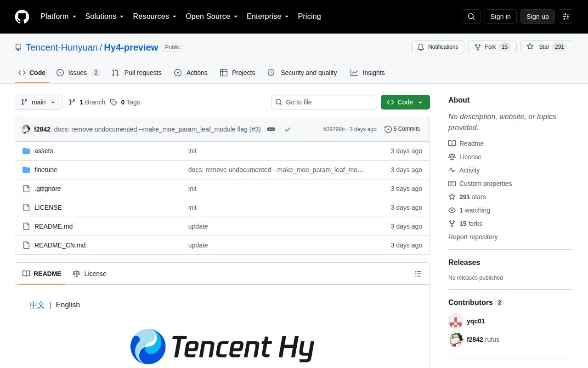Open the command palette icon button
Image resolution: width=588 pixels, height=368 pixels.
point(566,17)
